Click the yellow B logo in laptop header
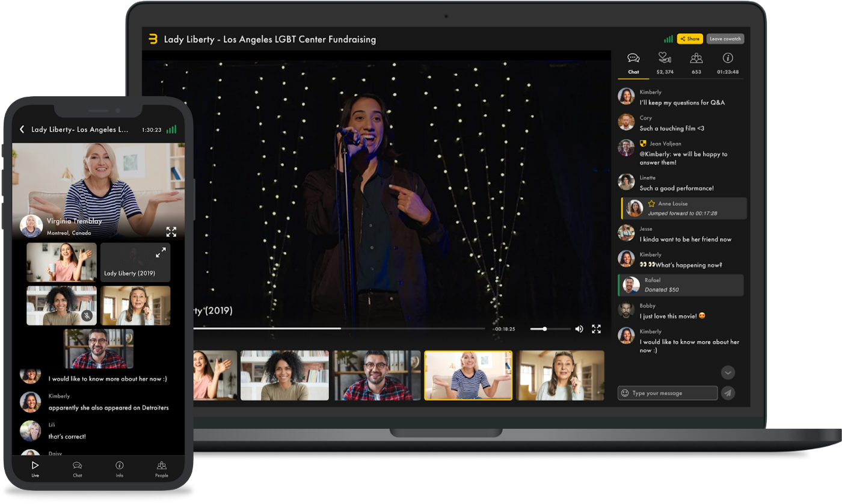 point(153,39)
